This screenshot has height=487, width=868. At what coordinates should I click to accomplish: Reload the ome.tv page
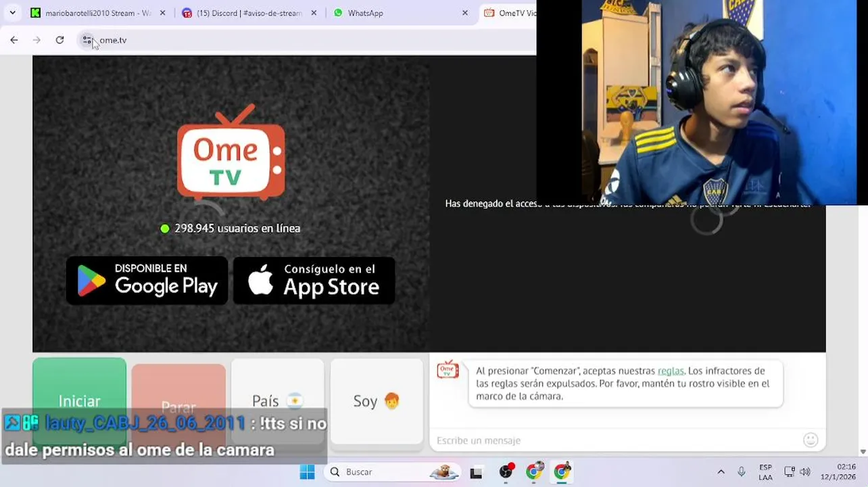click(59, 40)
